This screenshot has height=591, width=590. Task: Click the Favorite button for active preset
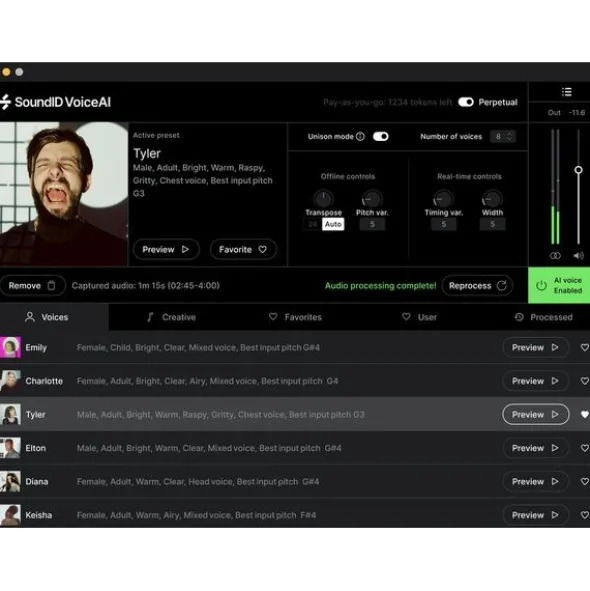pyautogui.click(x=244, y=250)
